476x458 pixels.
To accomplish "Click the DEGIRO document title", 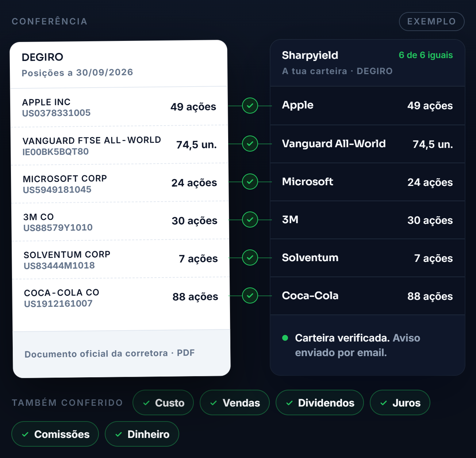I will [42, 57].
